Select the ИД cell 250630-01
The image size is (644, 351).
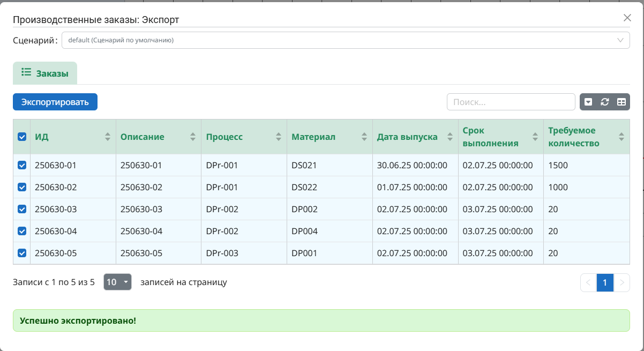[x=73, y=166]
